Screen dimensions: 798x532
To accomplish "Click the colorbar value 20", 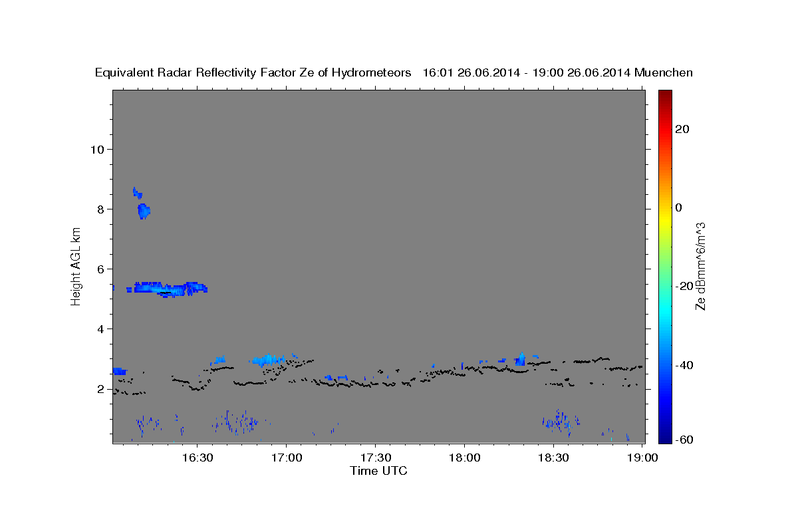I will tap(682, 129).
